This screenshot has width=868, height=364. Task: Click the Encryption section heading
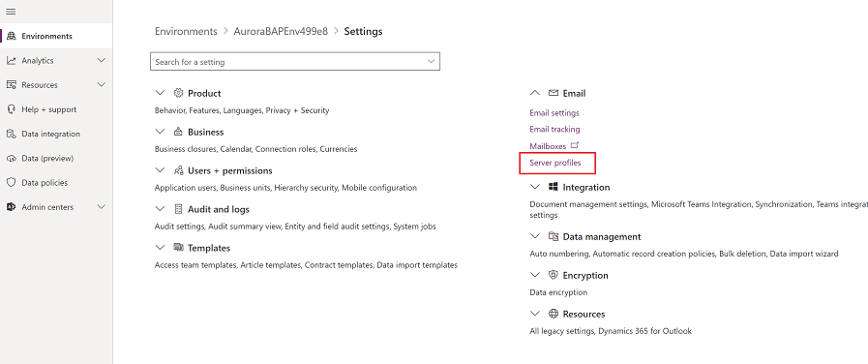pyautogui.click(x=585, y=275)
